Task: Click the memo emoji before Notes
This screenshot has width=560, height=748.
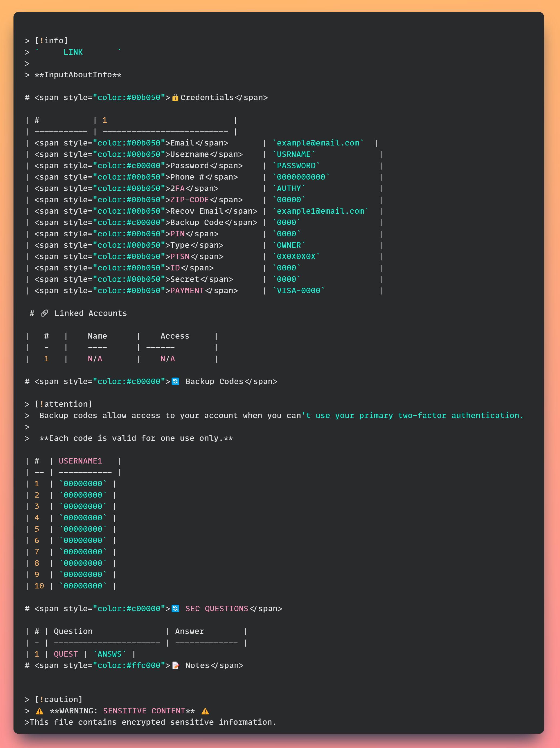Action: 175,666
